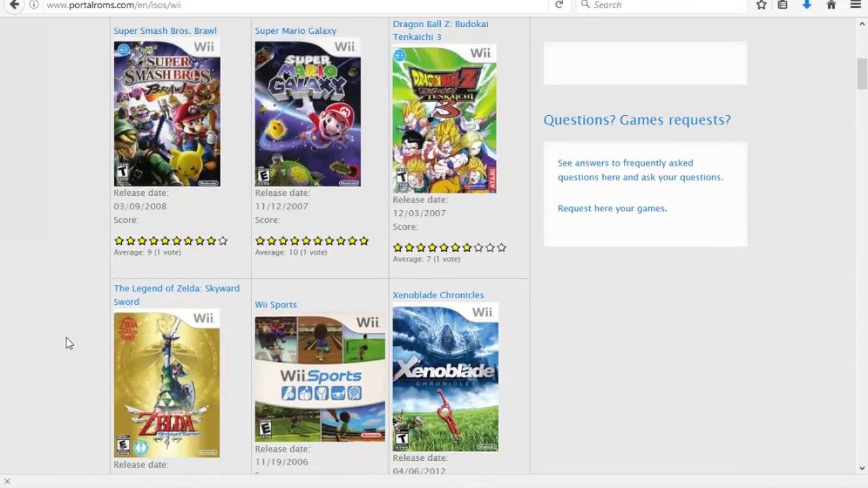Screen dimensions: 868x488
Task: Open the downloads arrow icon
Action: (x=806, y=5)
